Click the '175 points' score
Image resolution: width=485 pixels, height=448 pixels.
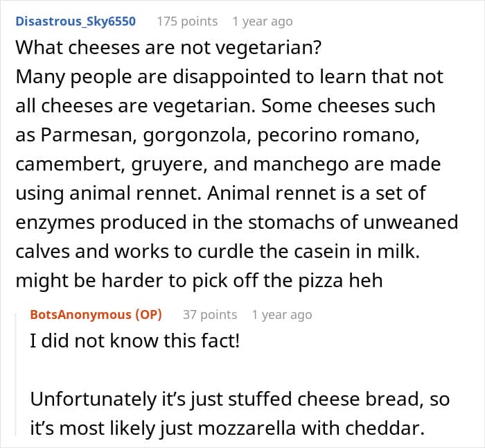[x=187, y=21]
